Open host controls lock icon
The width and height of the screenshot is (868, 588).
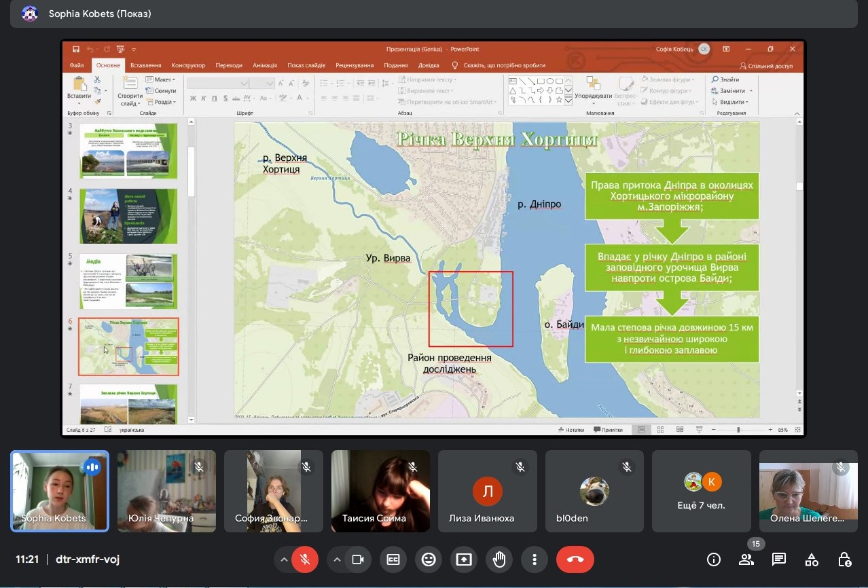[x=844, y=559]
